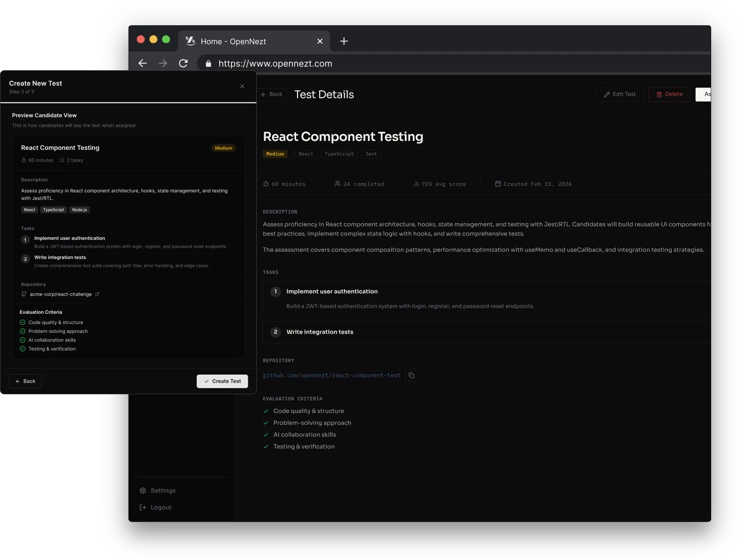
Task: Click check icon beside Code quality in dialog
Action: tap(22, 322)
